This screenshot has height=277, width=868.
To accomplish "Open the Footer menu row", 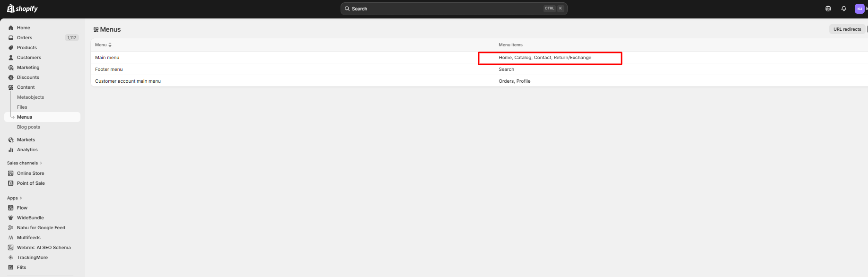I will tap(109, 69).
